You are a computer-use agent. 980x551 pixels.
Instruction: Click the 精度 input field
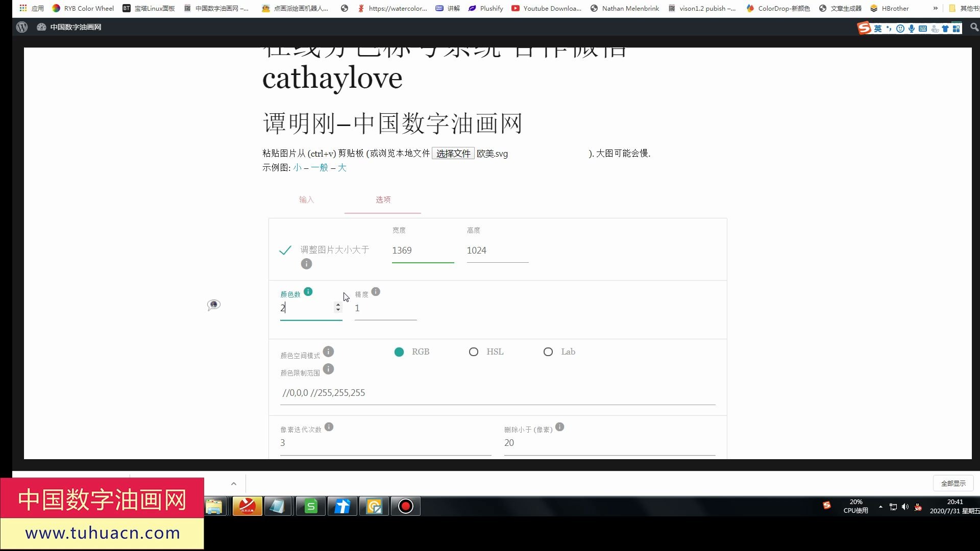coord(386,308)
